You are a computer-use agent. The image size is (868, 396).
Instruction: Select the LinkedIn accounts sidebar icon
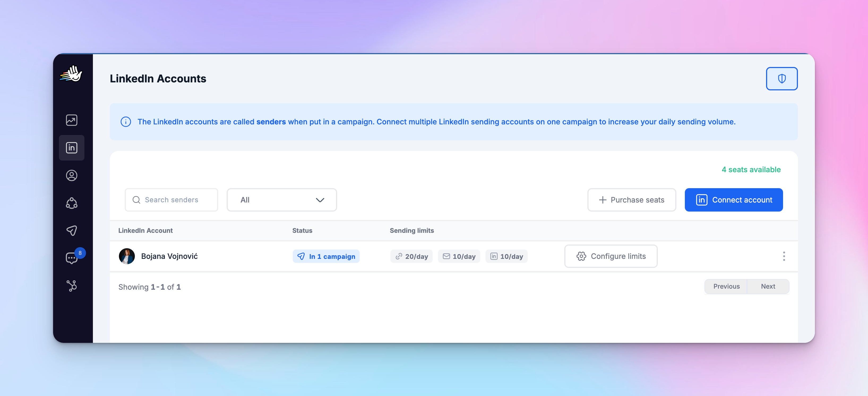[x=71, y=148]
